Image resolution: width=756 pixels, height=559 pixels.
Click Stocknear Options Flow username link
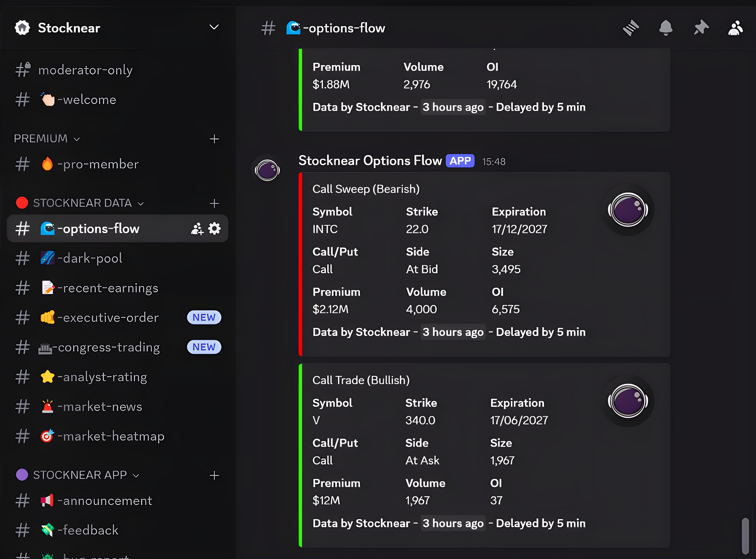[370, 161]
